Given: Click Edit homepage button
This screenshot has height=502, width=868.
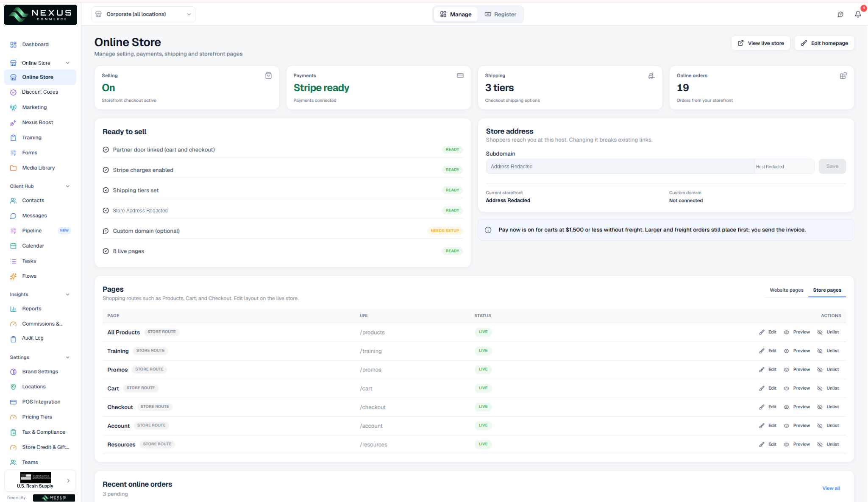Looking at the screenshot, I should click(x=824, y=43).
